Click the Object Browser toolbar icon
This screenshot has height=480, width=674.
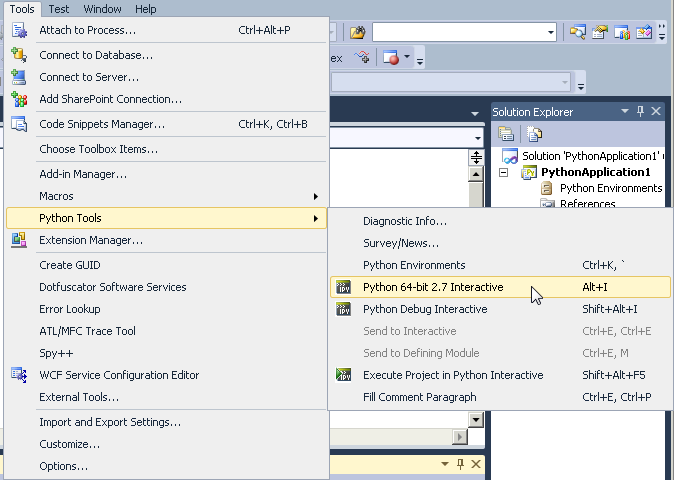click(622, 32)
